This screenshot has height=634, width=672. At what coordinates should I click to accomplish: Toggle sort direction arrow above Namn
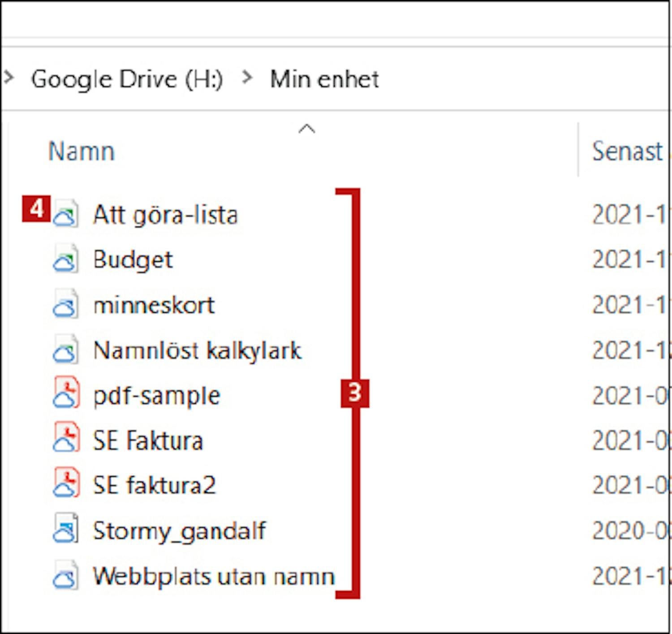[306, 129]
